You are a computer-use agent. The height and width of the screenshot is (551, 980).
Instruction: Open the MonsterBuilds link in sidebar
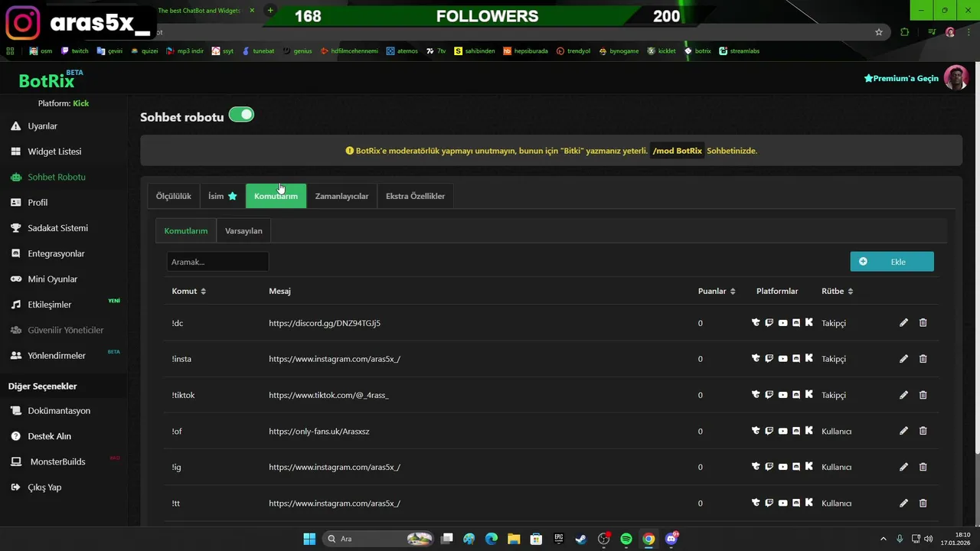pos(57,462)
